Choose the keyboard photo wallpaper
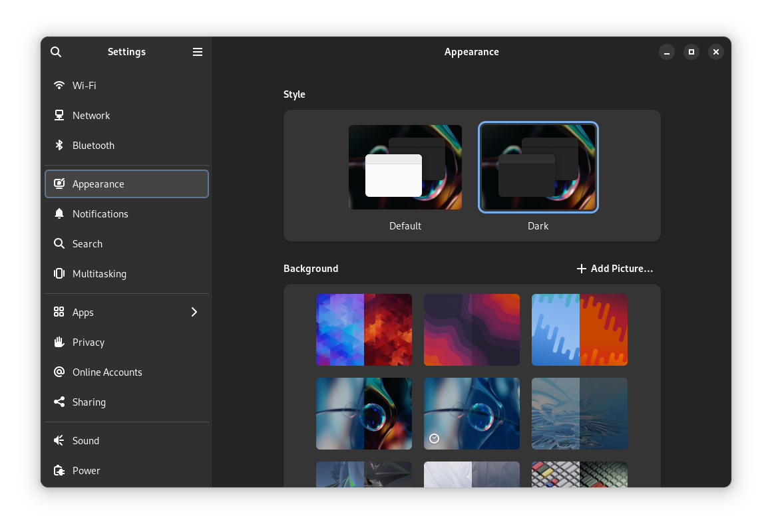772x532 pixels. [579, 475]
